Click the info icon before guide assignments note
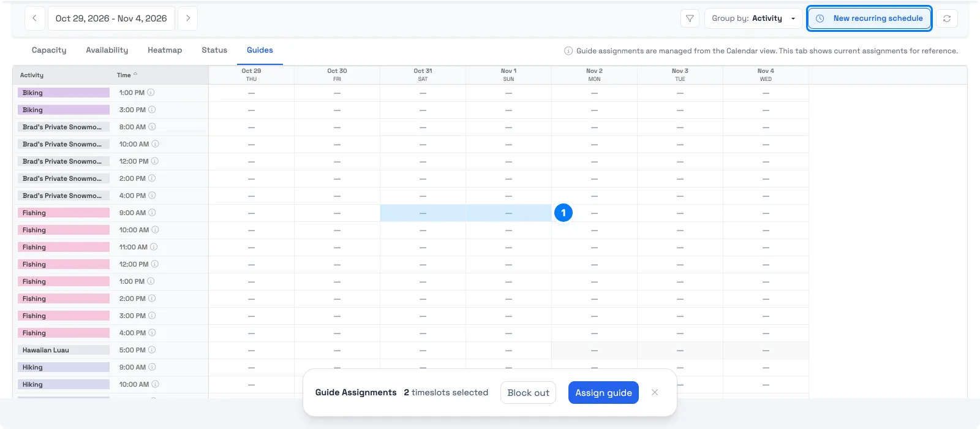 coord(568,51)
